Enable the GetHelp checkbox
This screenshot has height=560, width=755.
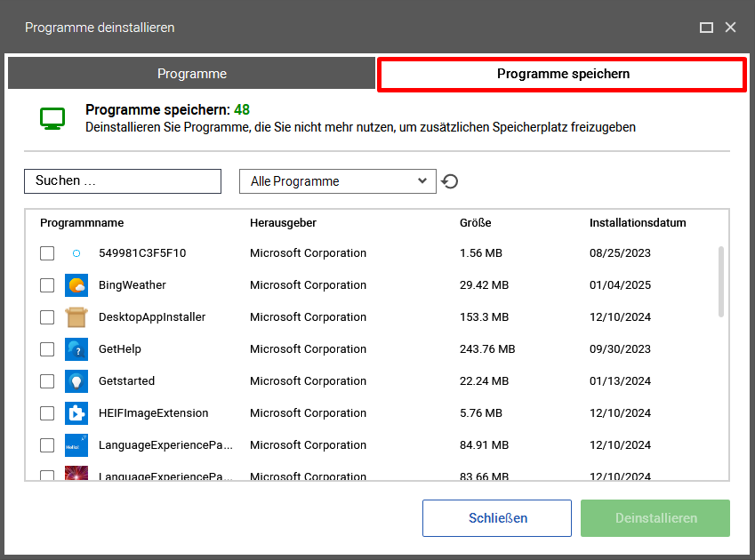point(47,349)
